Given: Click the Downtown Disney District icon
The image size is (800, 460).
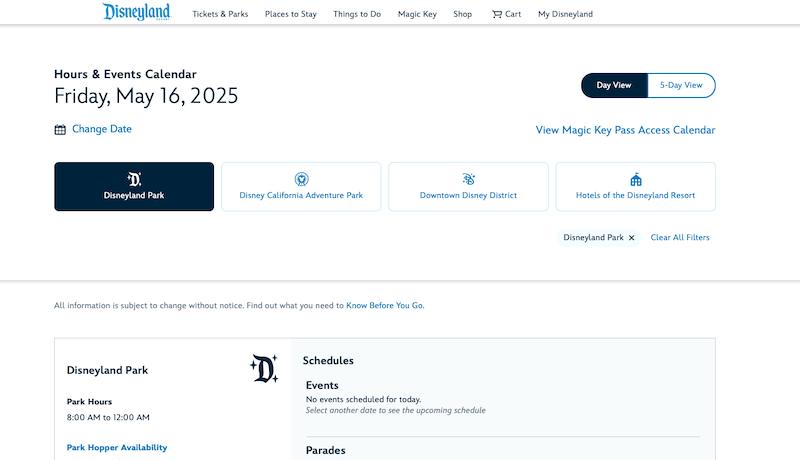Looking at the screenshot, I should (x=468, y=179).
